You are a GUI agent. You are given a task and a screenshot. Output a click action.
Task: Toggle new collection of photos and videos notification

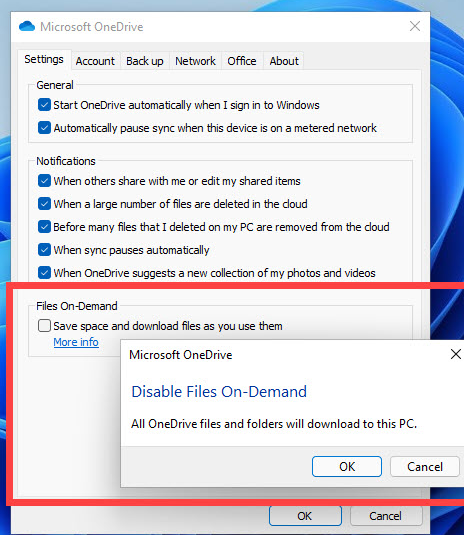tap(44, 273)
